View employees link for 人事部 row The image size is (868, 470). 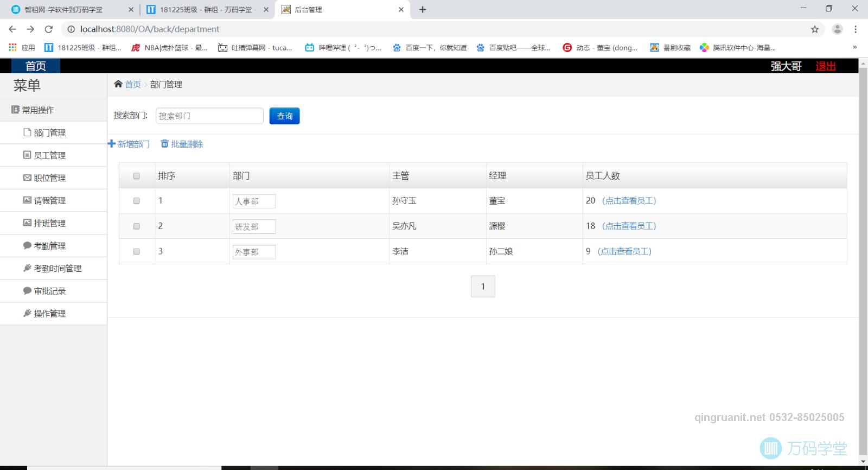click(629, 201)
